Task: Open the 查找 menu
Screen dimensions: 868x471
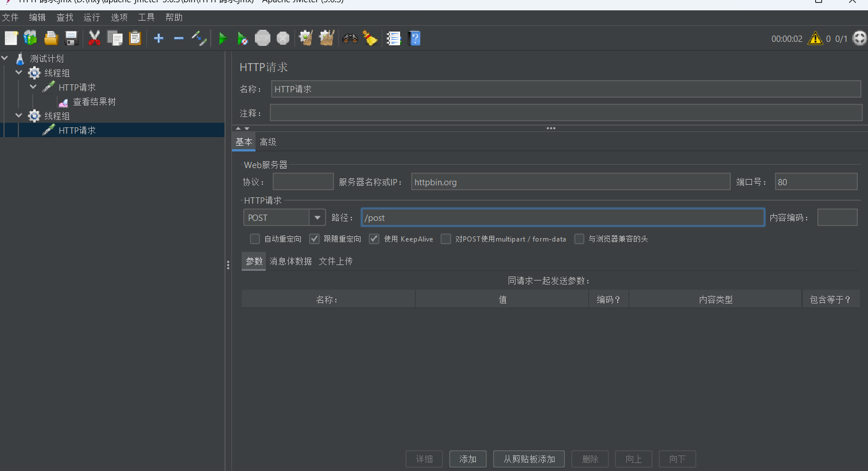Action: tap(65, 17)
